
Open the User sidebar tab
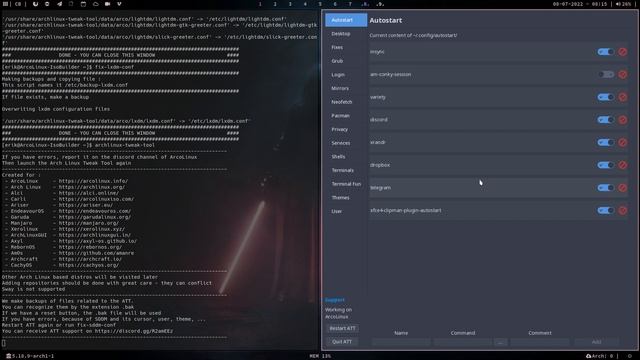click(346, 211)
